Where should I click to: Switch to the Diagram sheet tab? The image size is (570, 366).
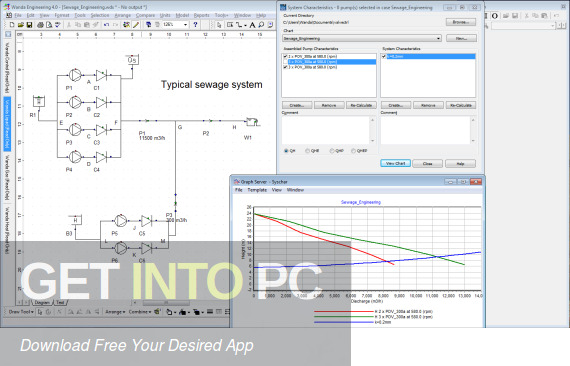[42, 302]
